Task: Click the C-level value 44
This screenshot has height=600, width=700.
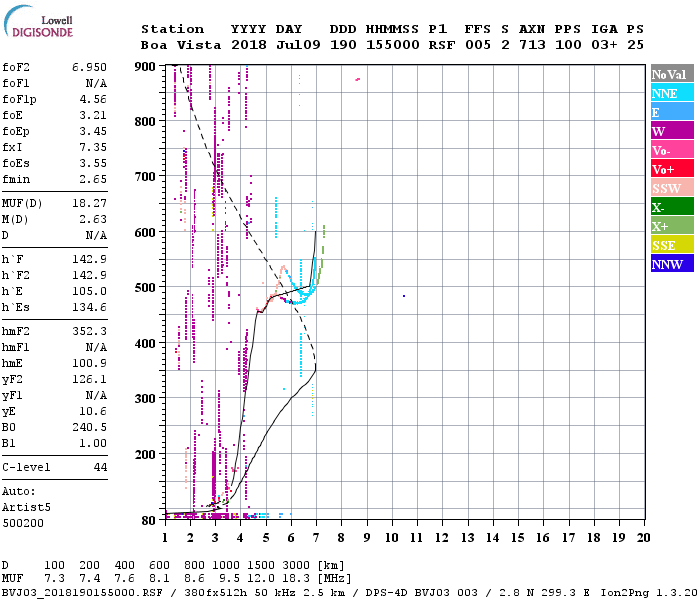Action: pyautogui.click(x=100, y=467)
